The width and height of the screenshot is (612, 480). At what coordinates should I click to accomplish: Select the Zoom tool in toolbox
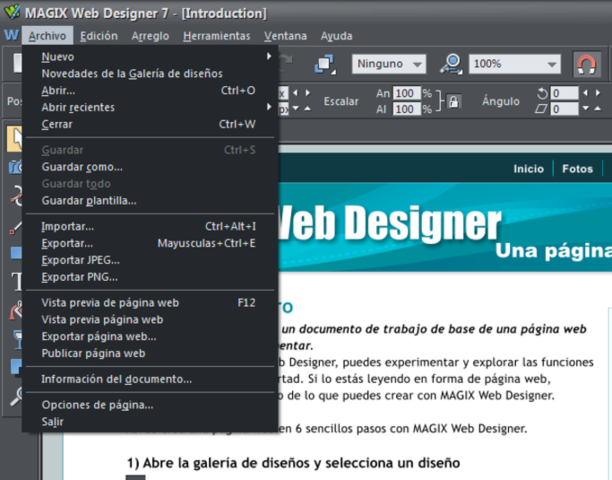point(16,397)
